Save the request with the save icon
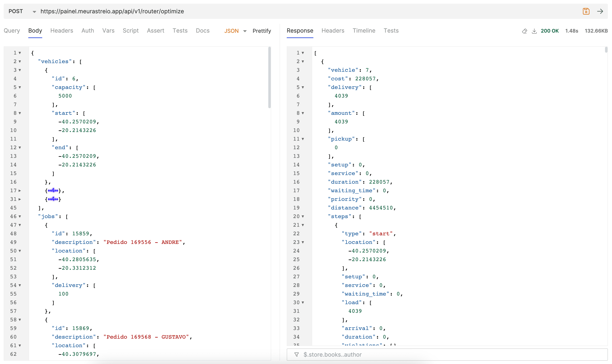This screenshot has width=612, height=364. point(586,11)
